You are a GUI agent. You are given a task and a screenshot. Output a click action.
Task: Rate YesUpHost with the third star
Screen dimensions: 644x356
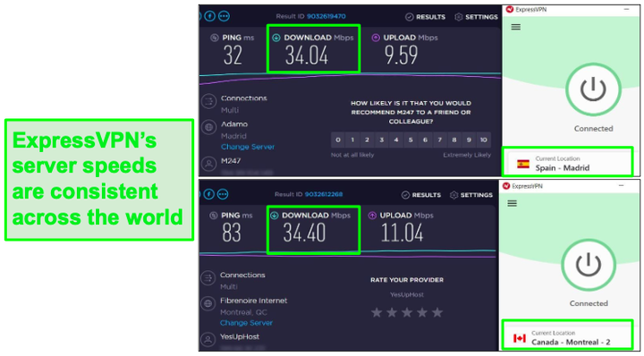(x=407, y=312)
